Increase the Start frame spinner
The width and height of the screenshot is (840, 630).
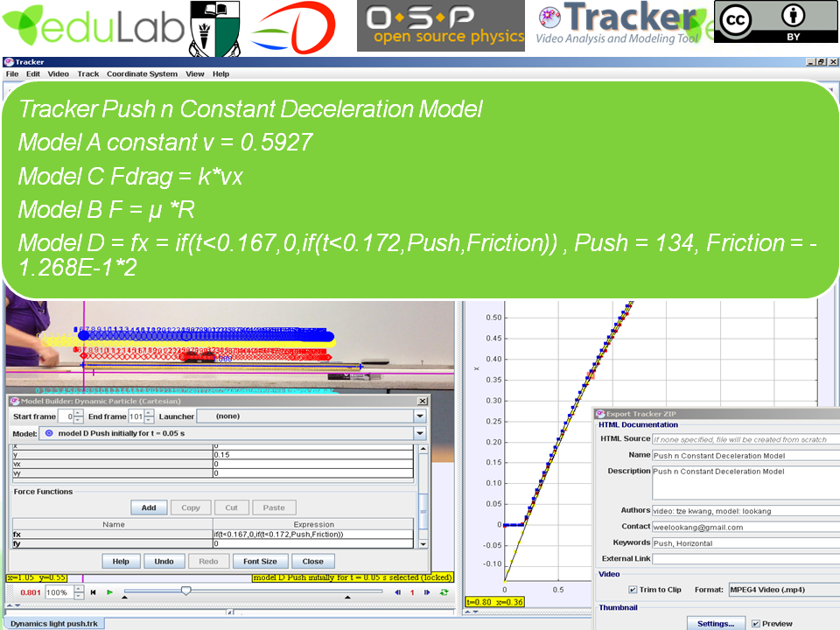[78, 413]
